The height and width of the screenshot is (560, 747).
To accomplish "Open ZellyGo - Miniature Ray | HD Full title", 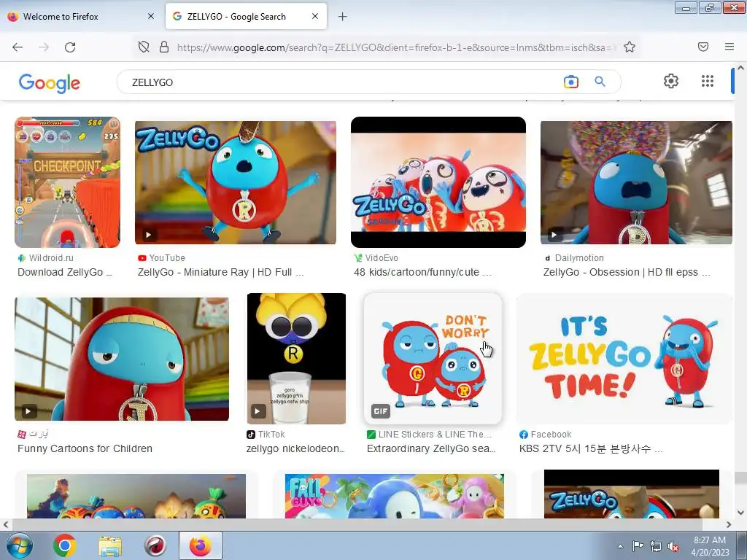I will point(220,272).
